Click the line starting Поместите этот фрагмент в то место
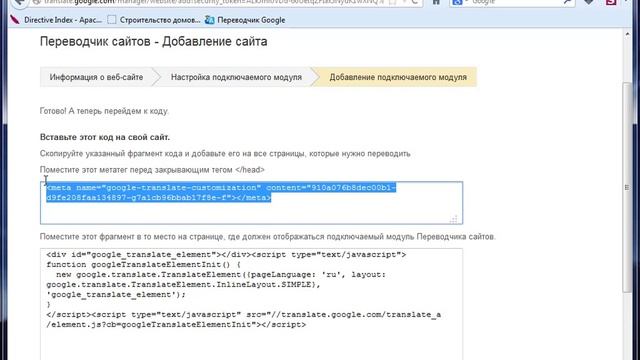 coord(268,237)
